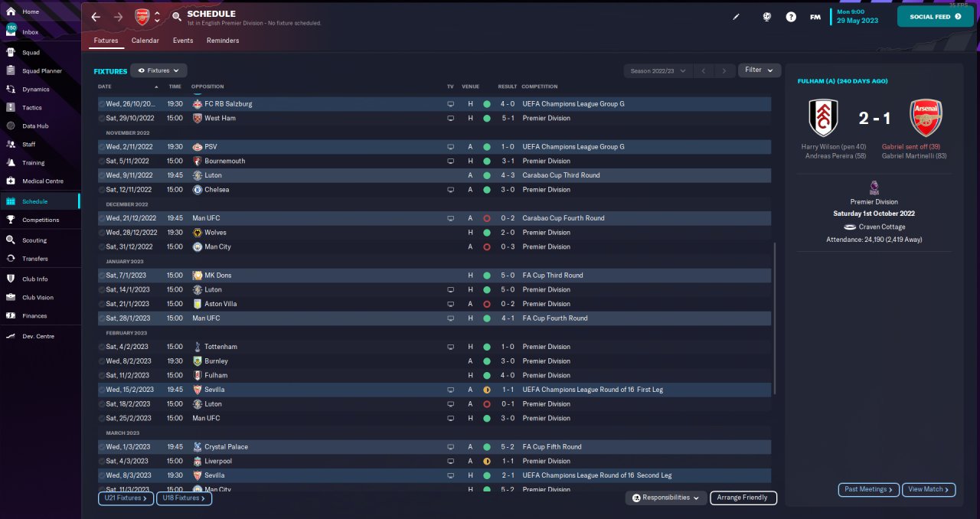Select Schedule in the sidebar
Viewport: 980px width, 519px height.
(40, 201)
